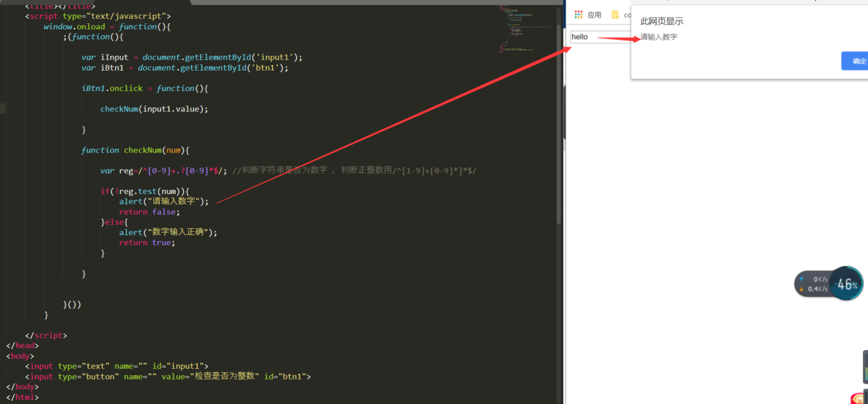Image resolution: width=868 pixels, height=404 pixels.
Task: Click alert("数字输入正确"); in the code editor
Action: click(x=168, y=232)
